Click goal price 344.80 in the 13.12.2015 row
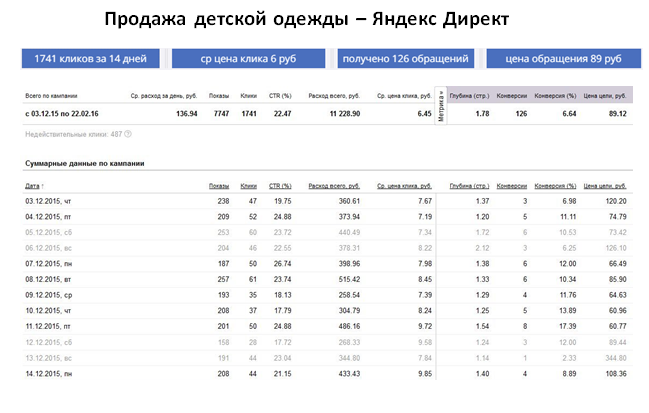 616,358
